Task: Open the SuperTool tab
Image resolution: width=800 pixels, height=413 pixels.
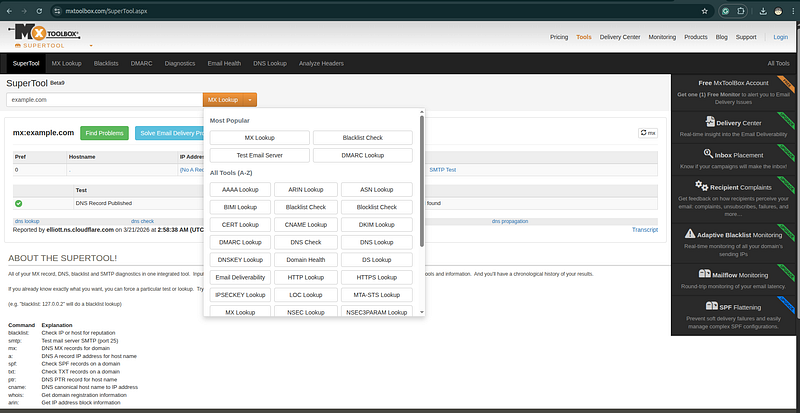Action: pyautogui.click(x=26, y=63)
